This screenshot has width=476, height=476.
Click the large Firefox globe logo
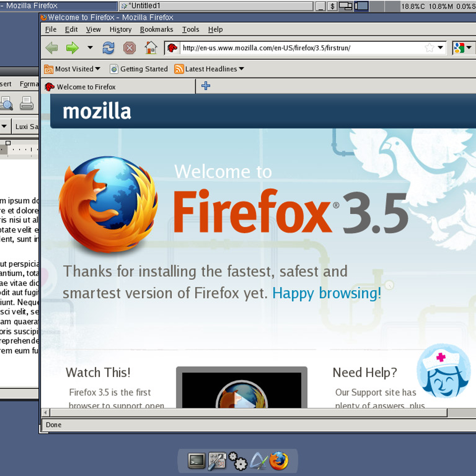click(108, 204)
